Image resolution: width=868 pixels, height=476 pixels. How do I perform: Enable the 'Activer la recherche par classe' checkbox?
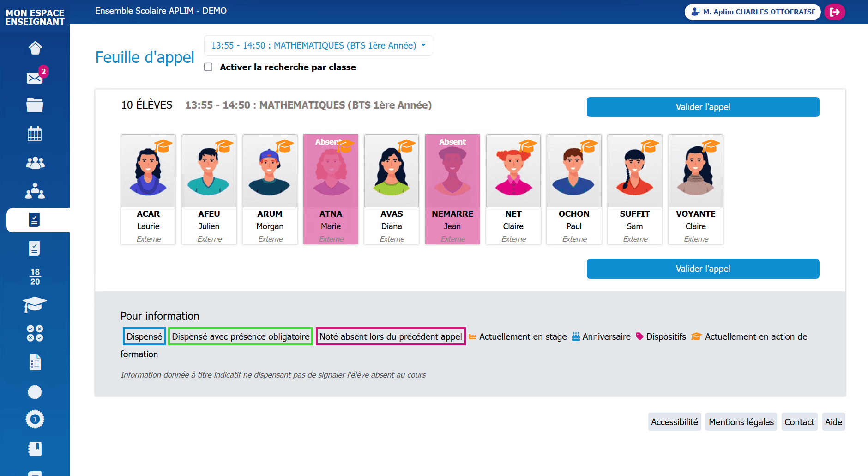pyautogui.click(x=209, y=67)
